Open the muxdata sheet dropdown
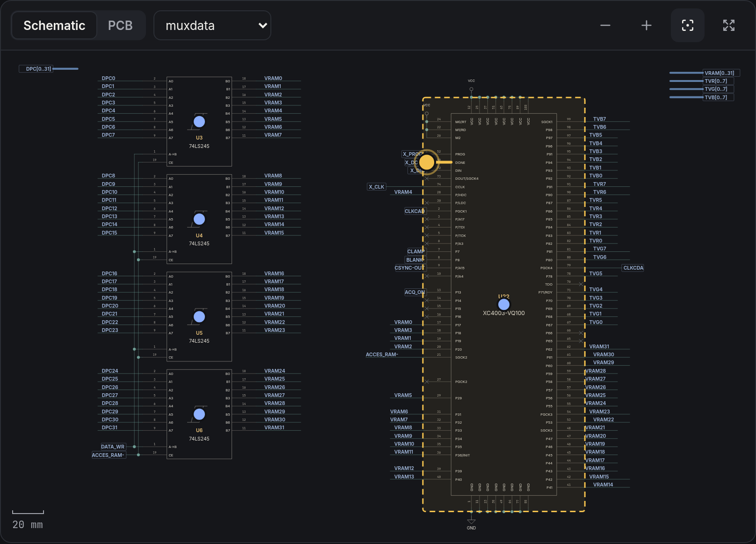The width and height of the screenshot is (756, 544). click(x=212, y=25)
